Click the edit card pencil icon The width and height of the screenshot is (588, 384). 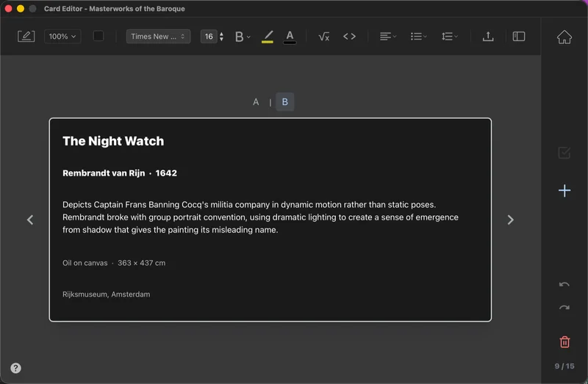(26, 36)
